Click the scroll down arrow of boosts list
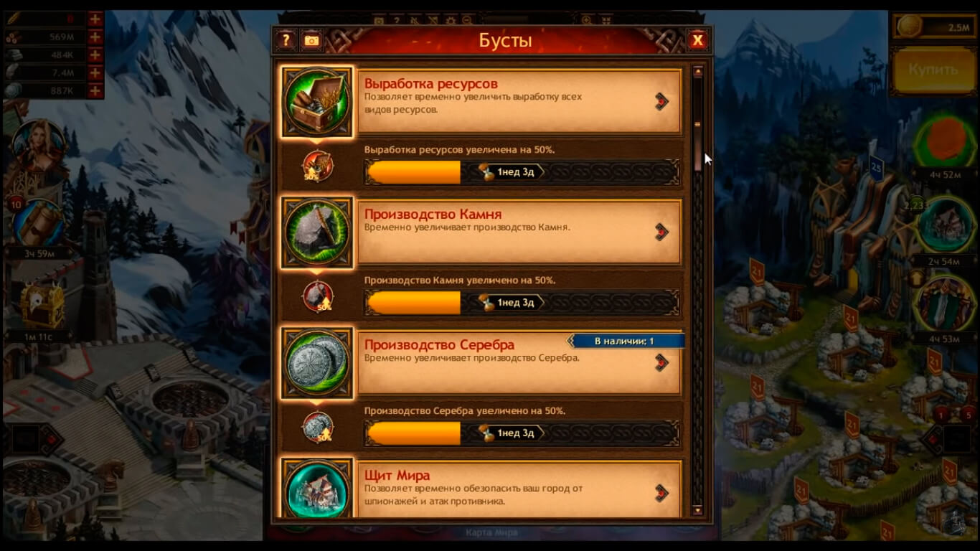 697,510
